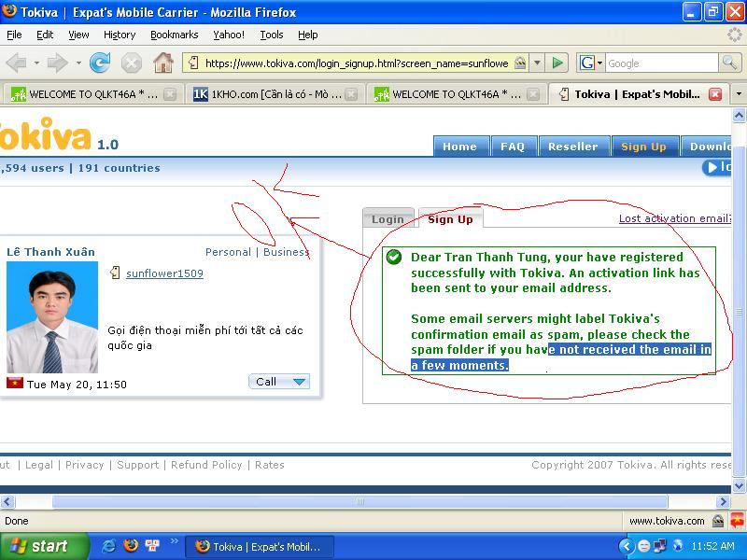This screenshot has width=747, height=560.
Task: Click the Lost activation email link
Action: 674,218
